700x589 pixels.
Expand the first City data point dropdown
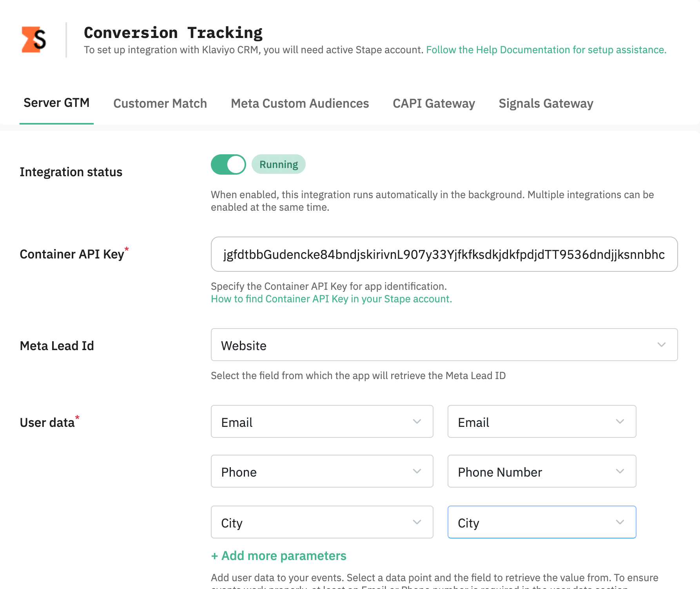322,522
